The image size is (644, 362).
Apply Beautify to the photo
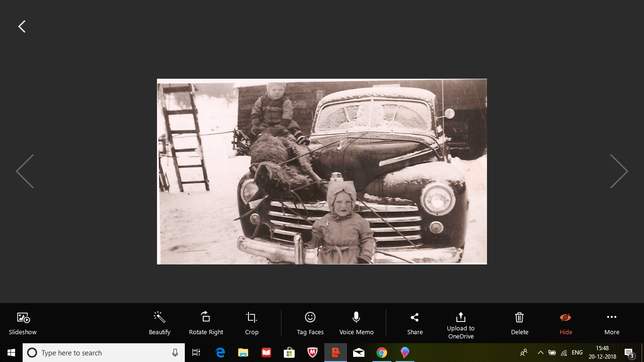159,323
